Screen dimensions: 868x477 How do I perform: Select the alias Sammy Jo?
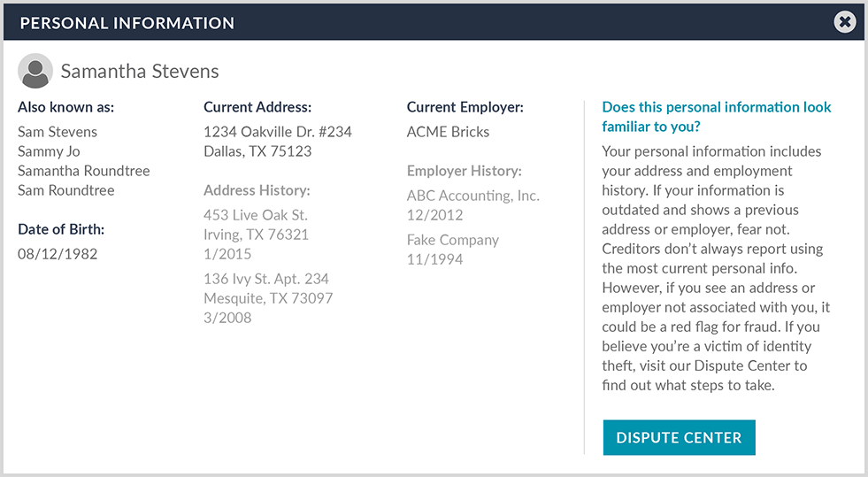(x=49, y=151)
